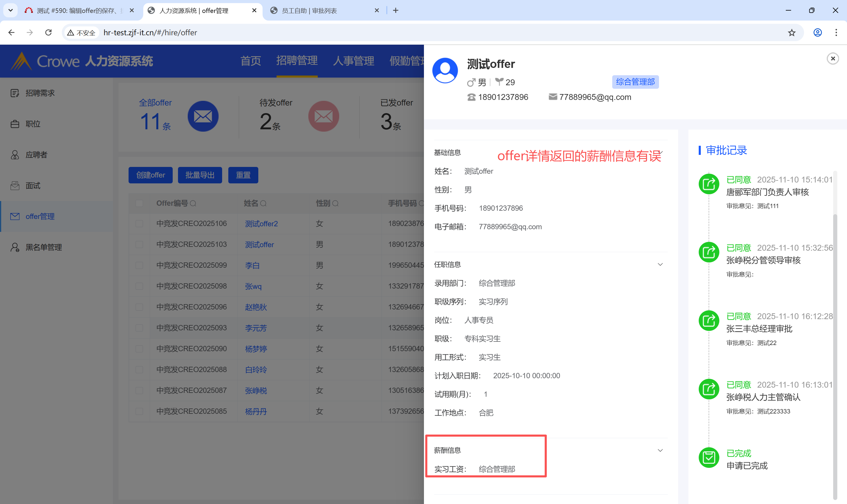Check the row for 中竞发CREO2025106
Screen dimensions: 847x504
point(139,223)
